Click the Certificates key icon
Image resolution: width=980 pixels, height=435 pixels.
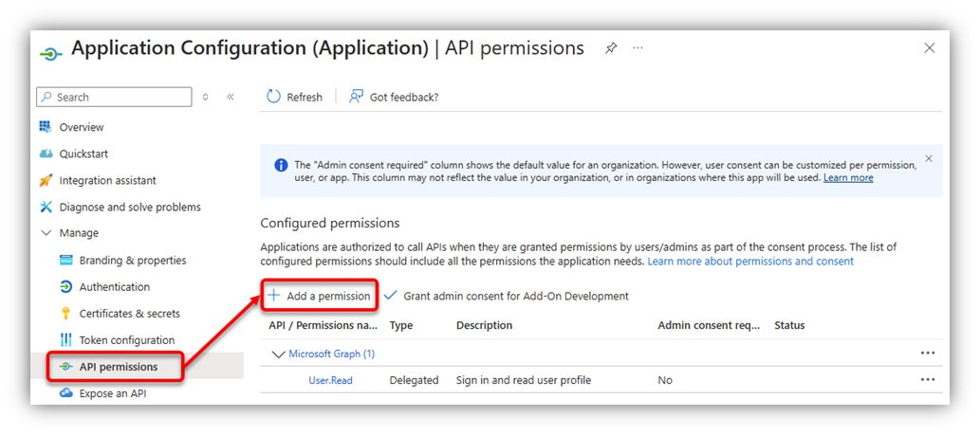(x=65, y=314)
